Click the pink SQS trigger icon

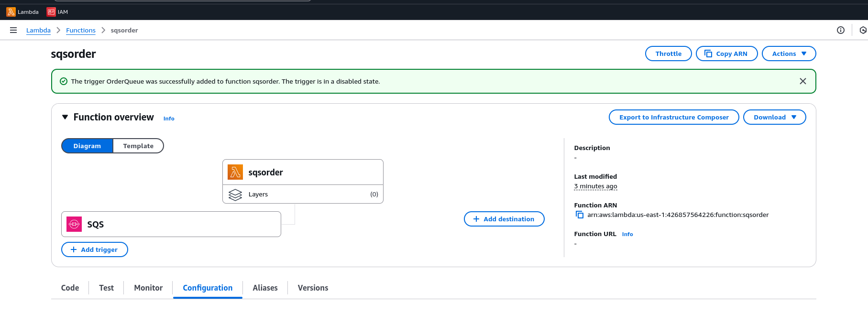point(74,224)
